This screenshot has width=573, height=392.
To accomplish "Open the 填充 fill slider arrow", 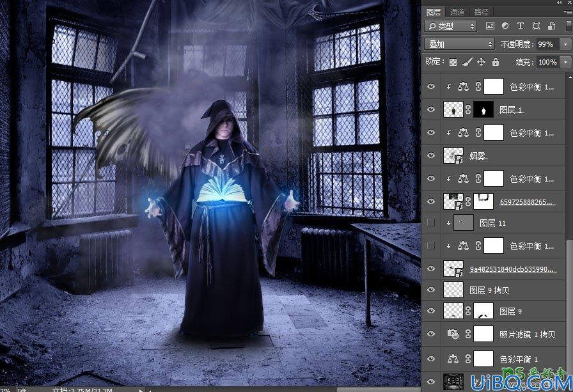I will 566,62.
